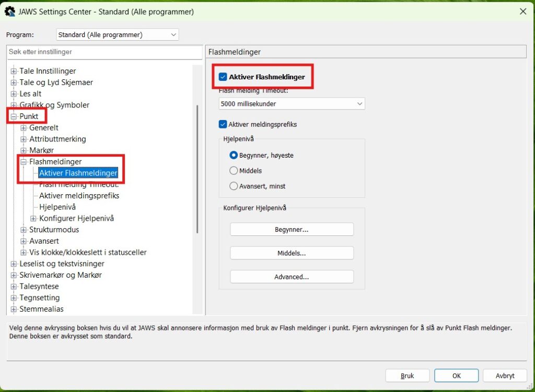The image size is (535, 392).
Task: Select the Stemmealias tree item
Action: pos(41,309)
